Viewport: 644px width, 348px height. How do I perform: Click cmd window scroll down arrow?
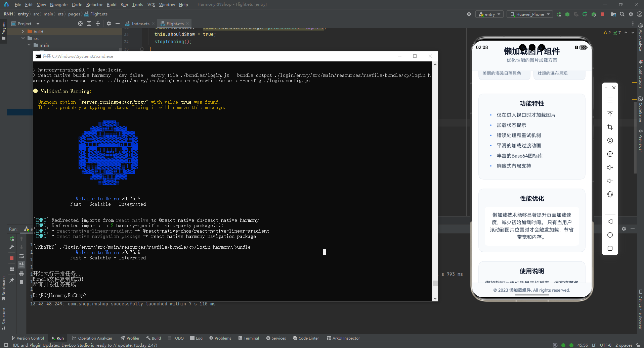435,298
